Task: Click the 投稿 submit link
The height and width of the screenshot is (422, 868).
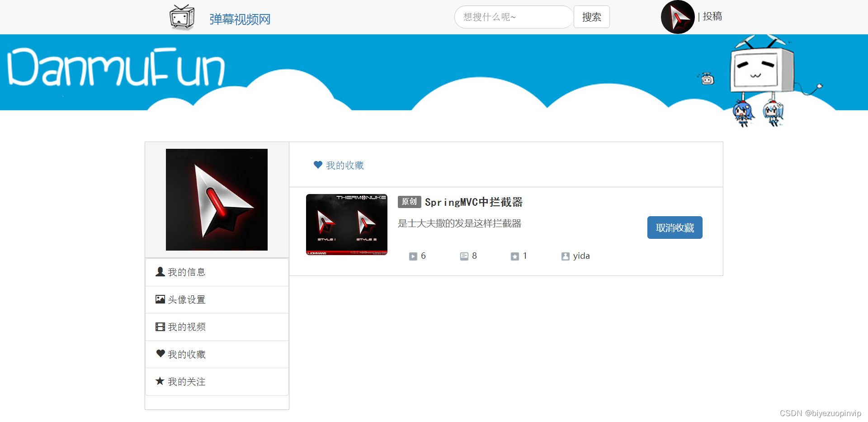Action: pos(712,16)
